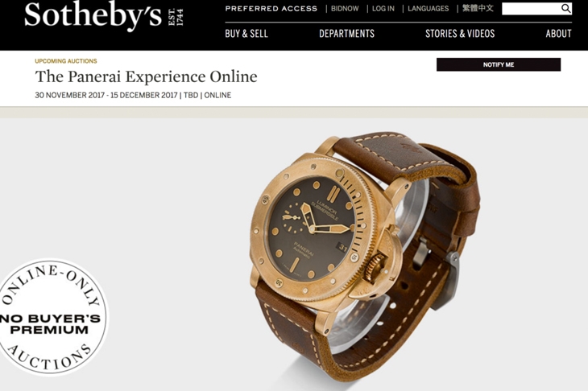Click the auction date range text
The image size is (588, 391).
pyautogui.click(x=106, y=95)
